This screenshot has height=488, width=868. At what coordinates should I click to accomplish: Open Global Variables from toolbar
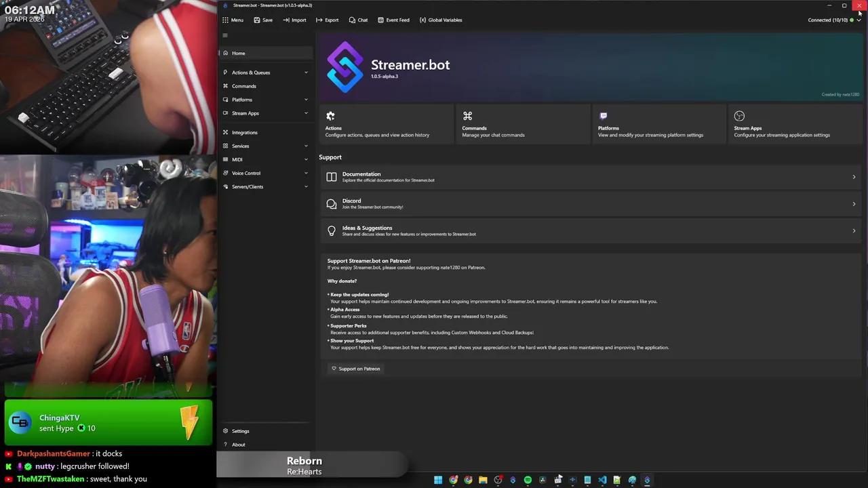tap(441, 20)
